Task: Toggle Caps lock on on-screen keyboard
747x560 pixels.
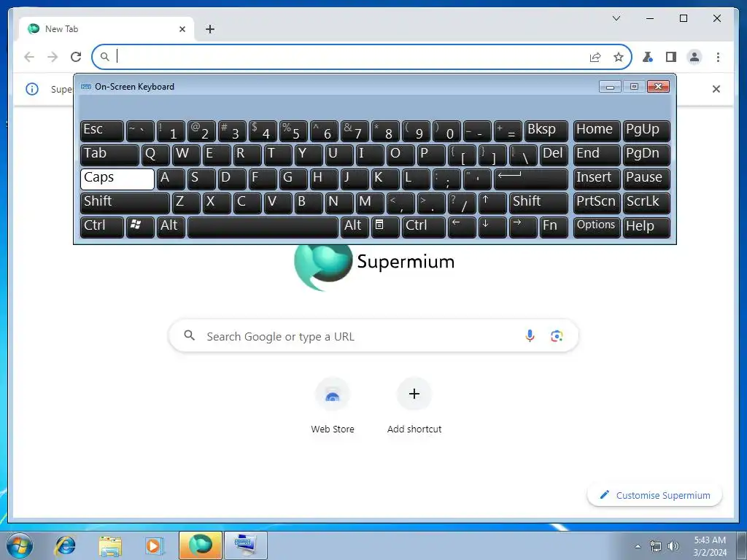Action: pos(117,179)
